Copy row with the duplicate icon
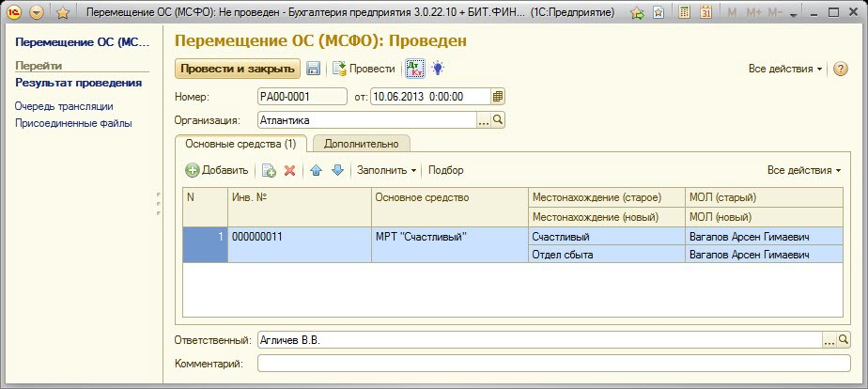868x389 pixels. (269, 170)
